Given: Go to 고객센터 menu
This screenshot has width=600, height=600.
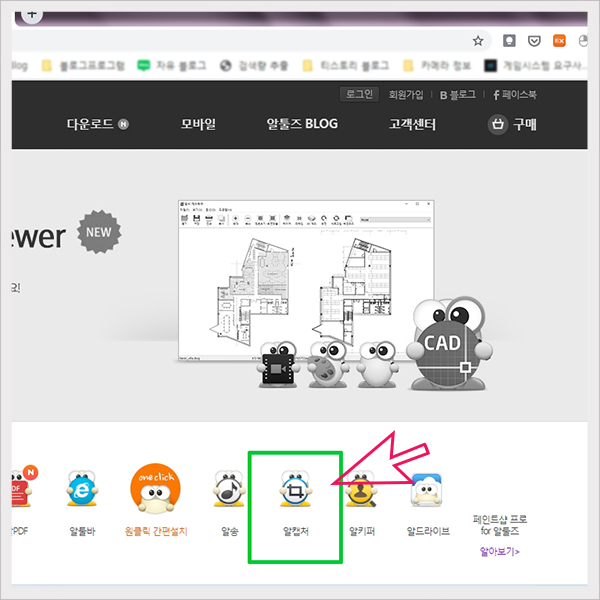Looking at the screenshot, I should click(x=412, y=124).
